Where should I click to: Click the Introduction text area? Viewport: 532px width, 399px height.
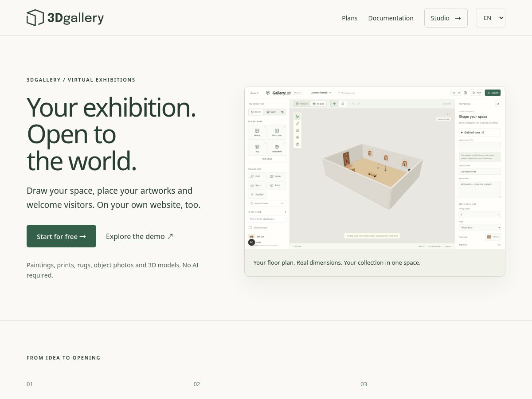(480, 189)
